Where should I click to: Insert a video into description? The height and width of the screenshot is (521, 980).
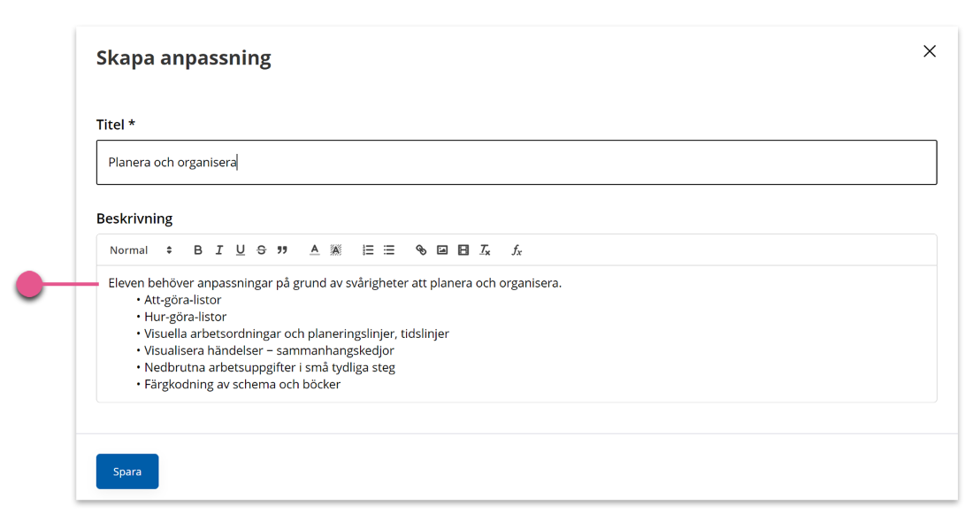[463, 249]
